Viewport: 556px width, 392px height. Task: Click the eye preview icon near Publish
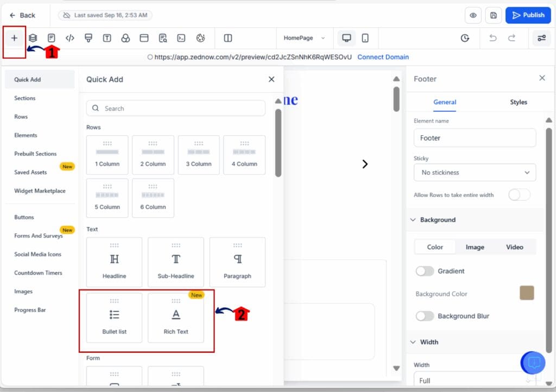[473, 15]
